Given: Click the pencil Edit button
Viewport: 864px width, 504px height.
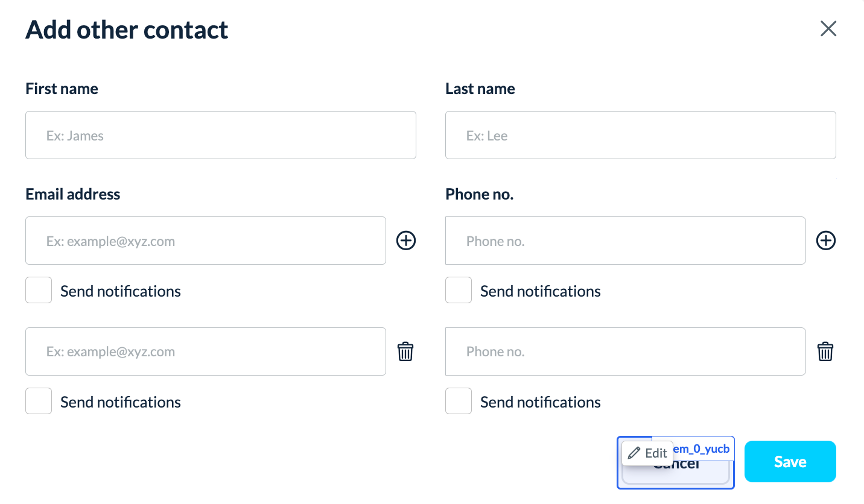Looking at the screenshot, I should tap(647, 453).
